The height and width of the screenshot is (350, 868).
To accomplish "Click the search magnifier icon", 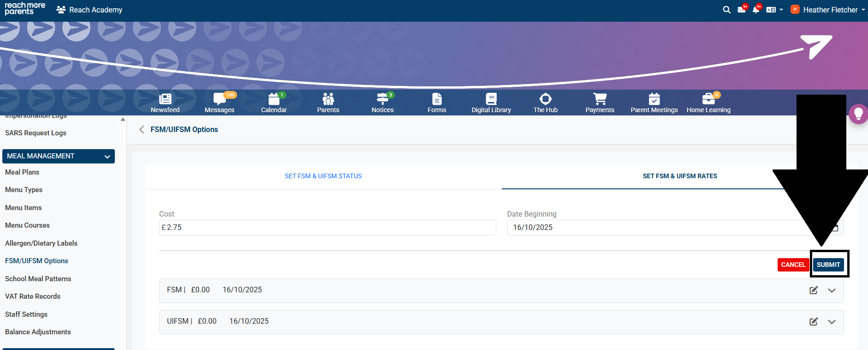I will (x=726, y=10).
